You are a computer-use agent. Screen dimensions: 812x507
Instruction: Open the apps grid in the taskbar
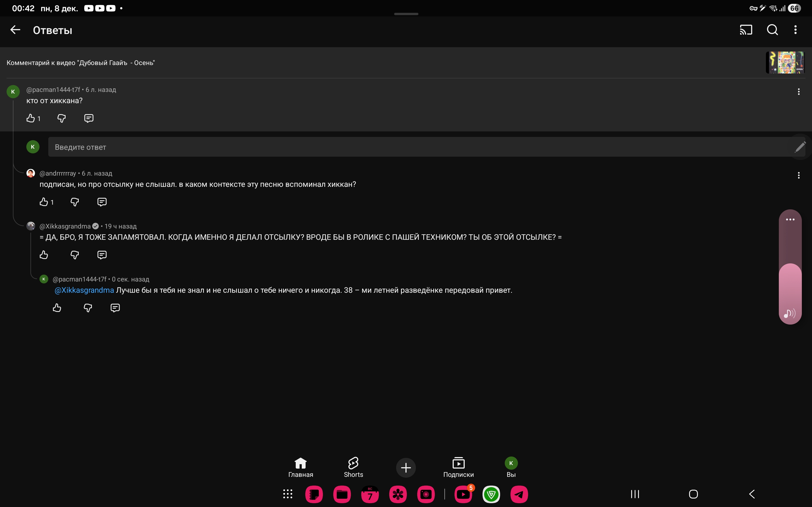coord(288,494)
